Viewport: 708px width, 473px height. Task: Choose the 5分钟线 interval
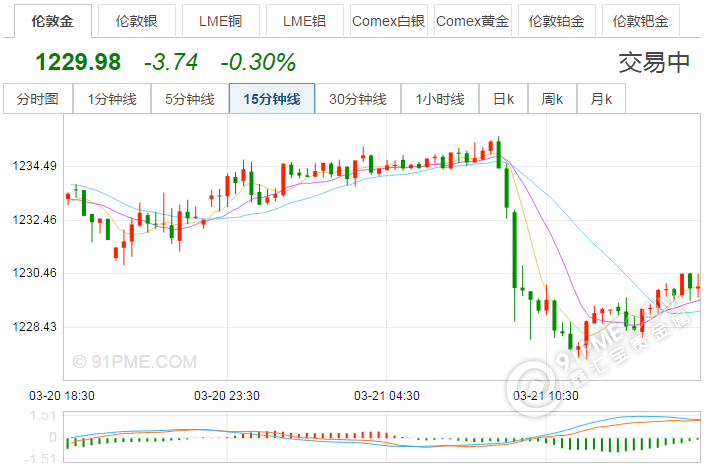pyautogui.click(x=190, y=98)
